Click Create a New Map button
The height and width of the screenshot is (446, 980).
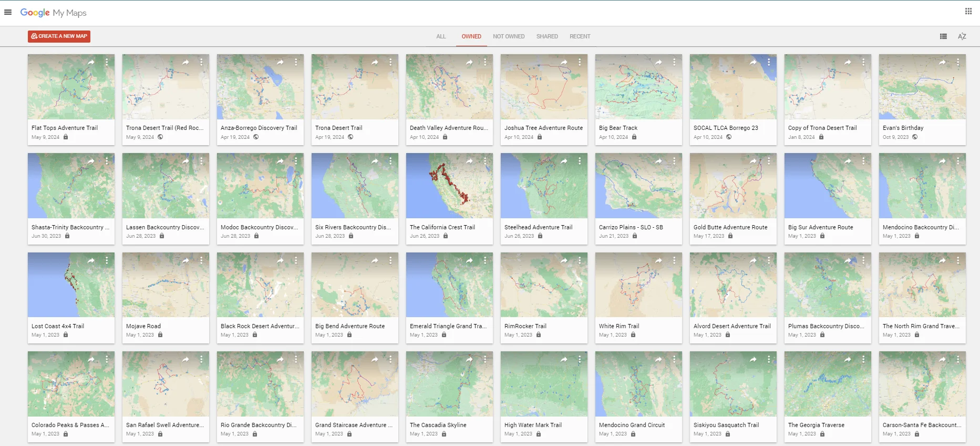coord(59,36)
